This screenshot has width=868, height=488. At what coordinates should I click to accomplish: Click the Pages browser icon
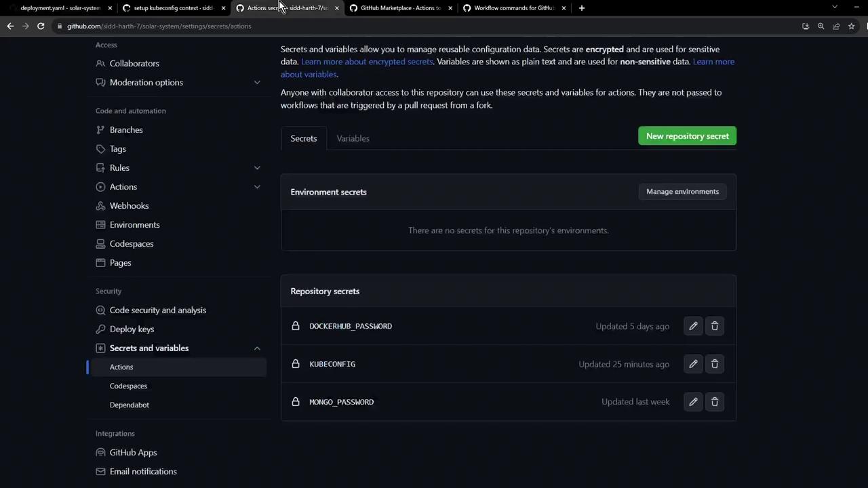point(100,263)
